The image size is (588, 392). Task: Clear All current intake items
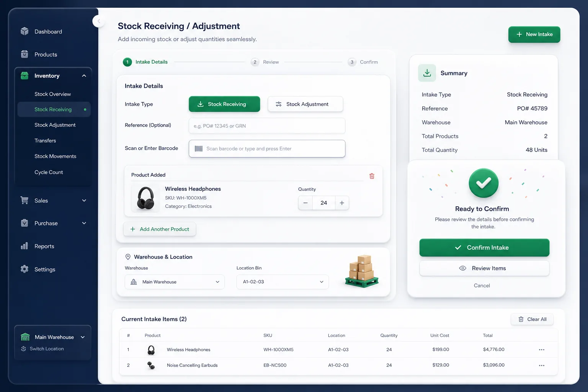click(x=532, y=319)
